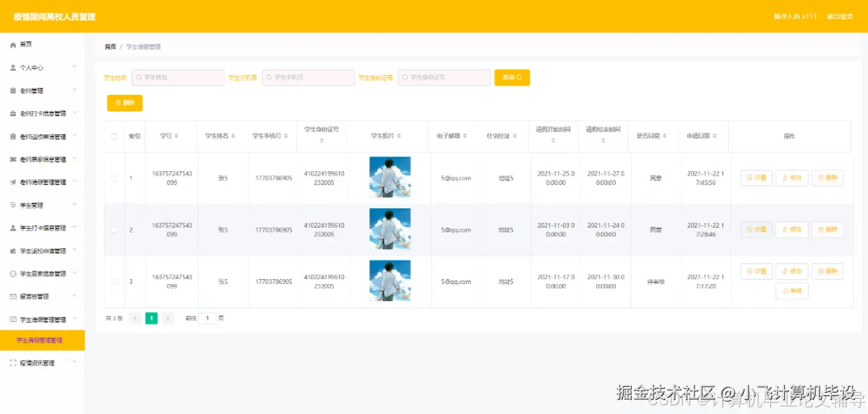Go to next page arrow in pagination
Viewport: 868px width, 414px height.
[168, 318]
